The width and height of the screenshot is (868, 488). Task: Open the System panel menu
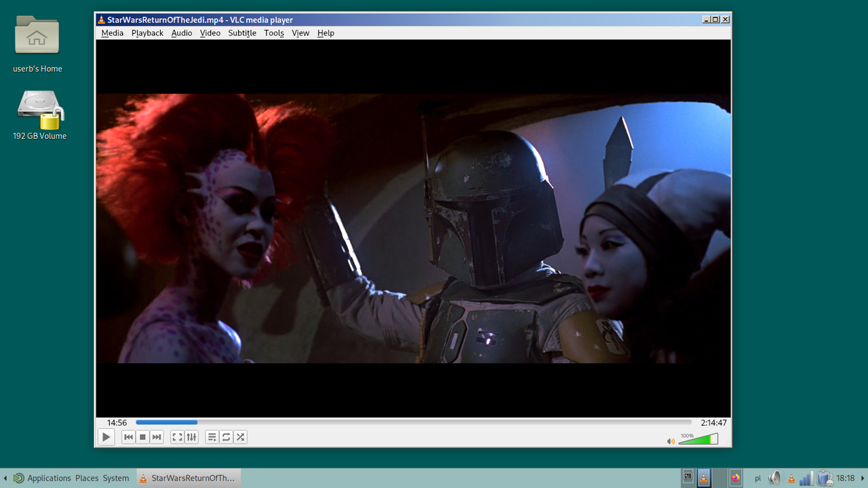point(116,478)
